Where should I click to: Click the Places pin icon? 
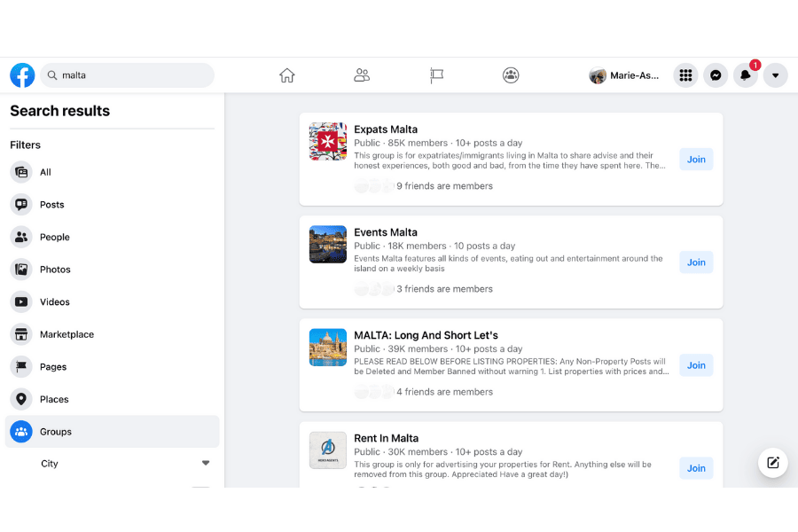tap(21, 399)
